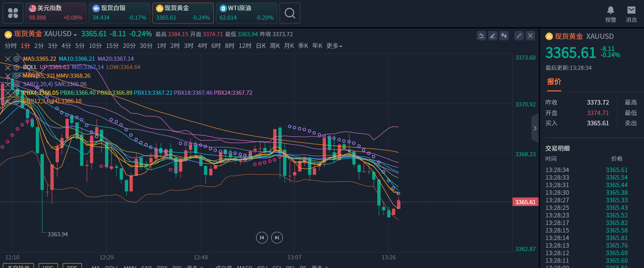Select the 现货白银 ticker card
Viewport: 644px width, 268px height.
[x=119, y=13]
